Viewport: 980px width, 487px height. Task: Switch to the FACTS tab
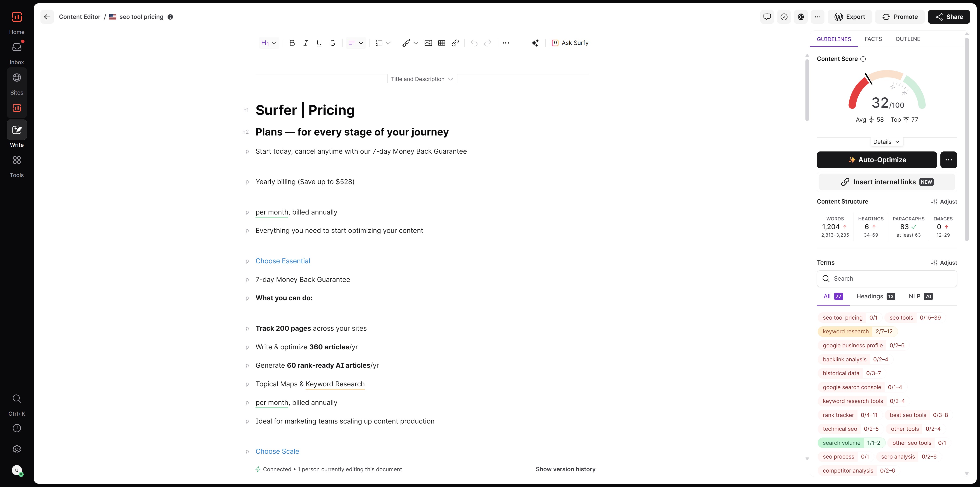(x=873, y=39)
